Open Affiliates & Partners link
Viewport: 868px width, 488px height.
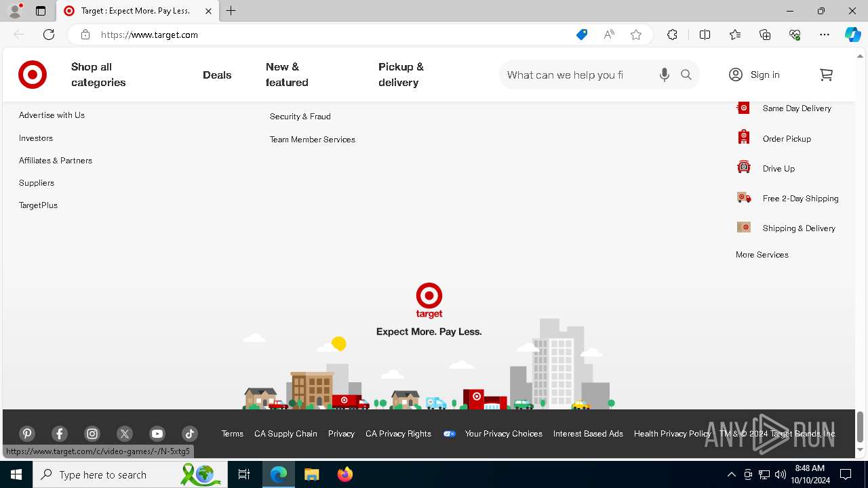coord(56,161)
